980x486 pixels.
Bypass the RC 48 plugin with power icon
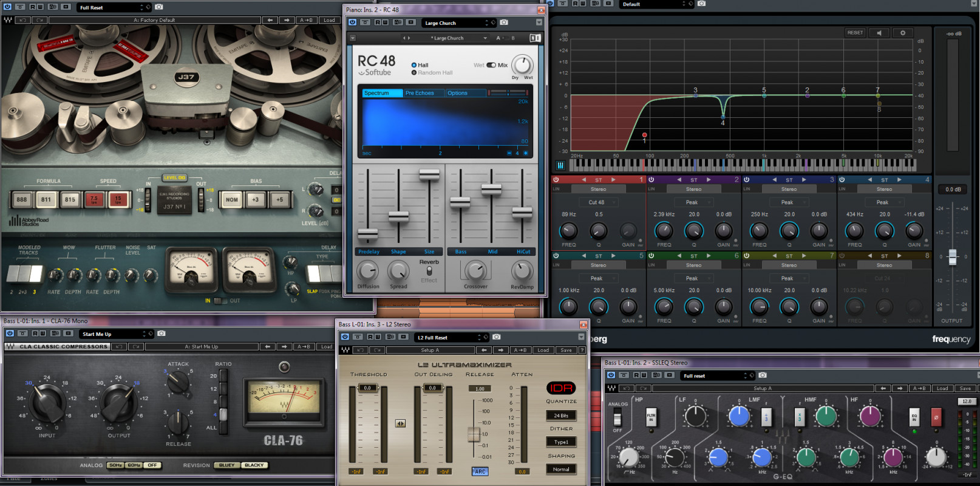pyautogui.click(x=352, y=22)
